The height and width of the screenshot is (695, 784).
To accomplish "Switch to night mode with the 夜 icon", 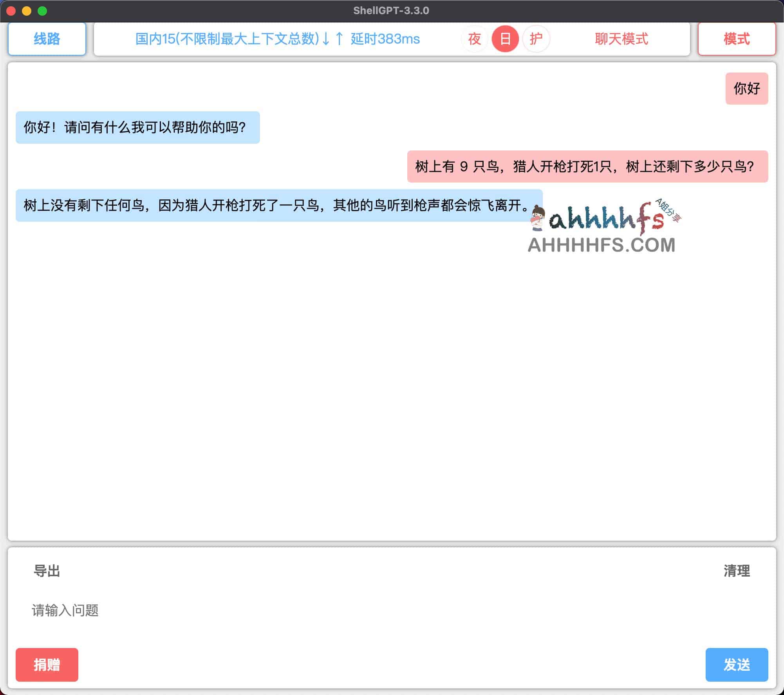I will 474,39.
